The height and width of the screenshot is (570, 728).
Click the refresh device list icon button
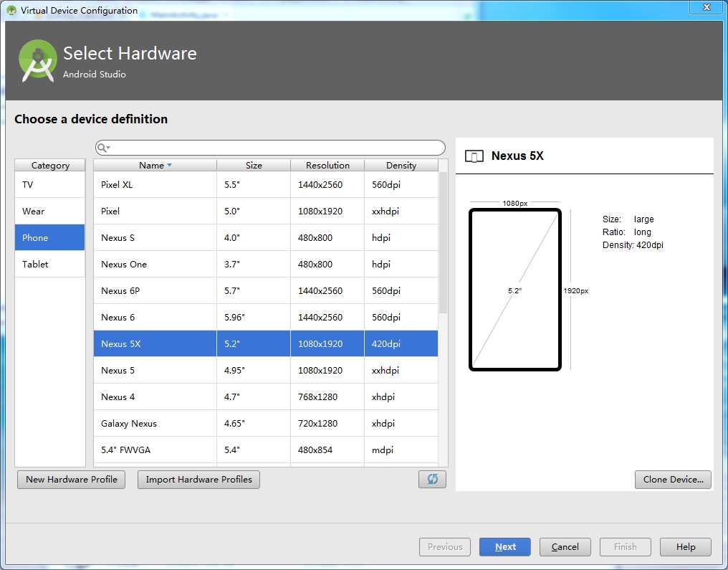click(432, 479)
